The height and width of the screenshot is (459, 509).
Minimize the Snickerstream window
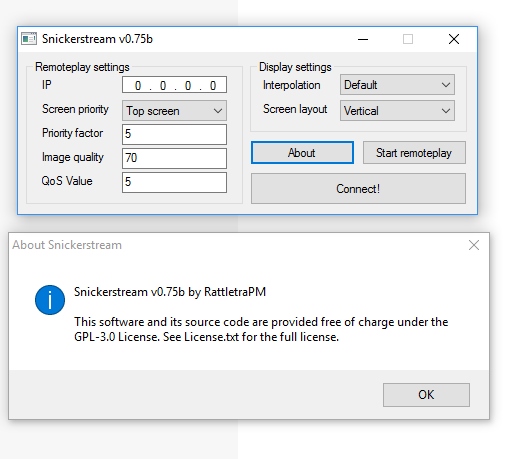click(x=363, y=39)
